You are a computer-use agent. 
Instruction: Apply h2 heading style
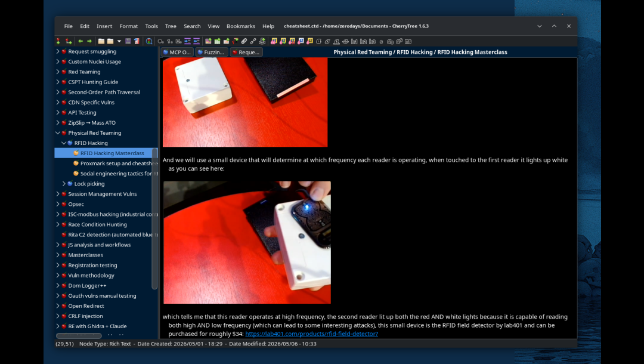(363, 41)
